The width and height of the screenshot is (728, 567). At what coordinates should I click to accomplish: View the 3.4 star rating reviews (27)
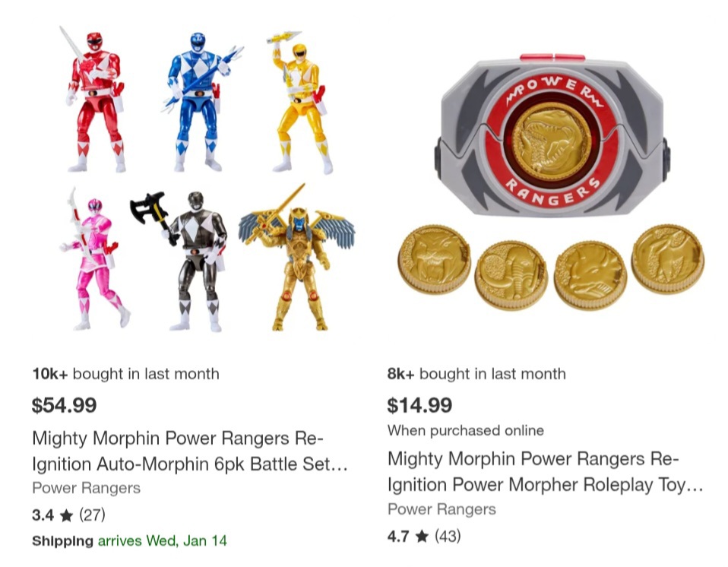[68, 515]
